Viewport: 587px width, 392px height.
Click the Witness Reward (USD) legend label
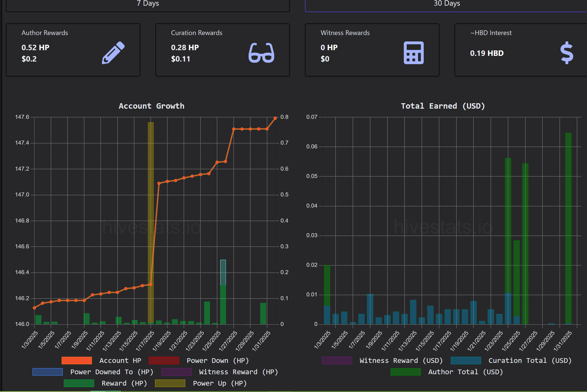[x=401, y=361]
